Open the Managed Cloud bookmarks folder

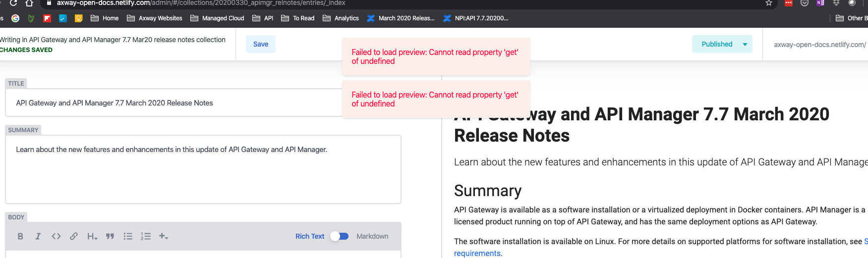coord(217,18)
